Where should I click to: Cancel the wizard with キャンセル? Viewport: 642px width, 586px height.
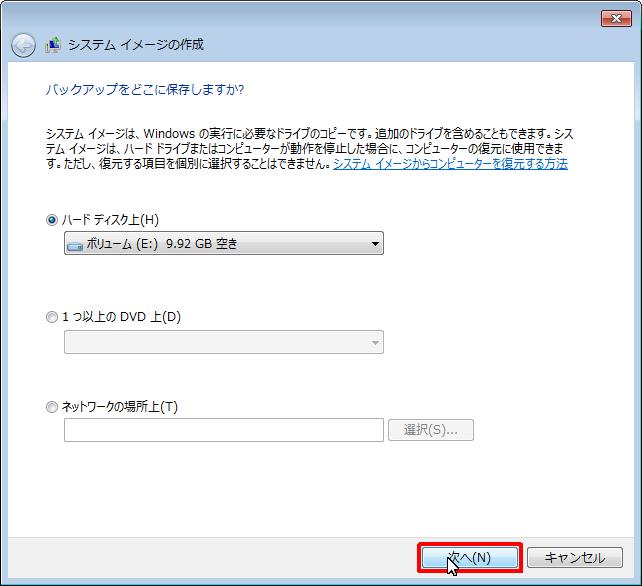click(x=574, y=558)
